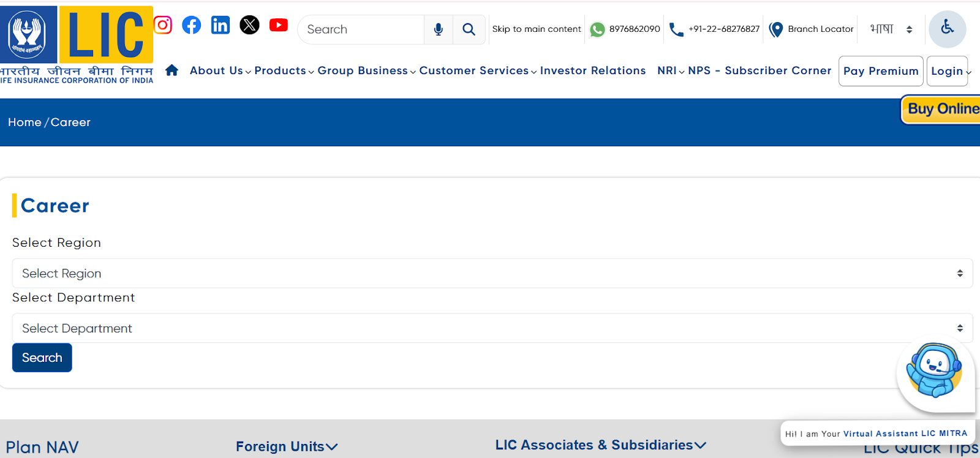
Task: Open LIC Facebook page icon
Action: click(191, 25)
